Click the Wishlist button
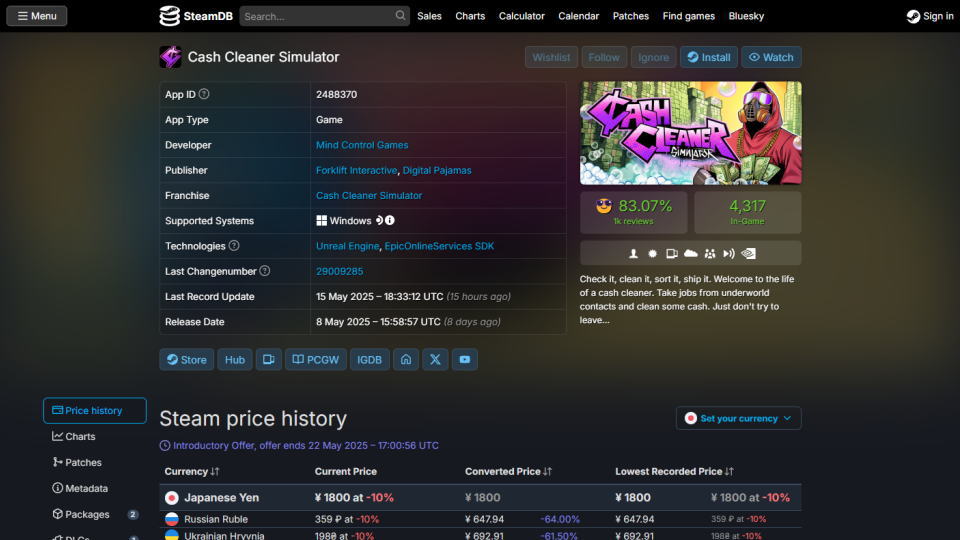The width and height of the screenshot is (960, 540). [x=551, y=57]
